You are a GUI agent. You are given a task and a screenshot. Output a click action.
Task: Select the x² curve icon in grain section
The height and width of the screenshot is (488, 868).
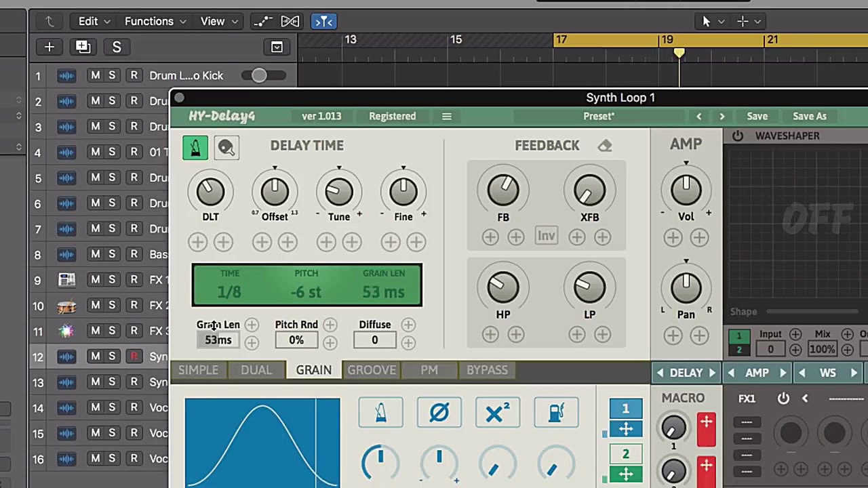pos(498,412)
